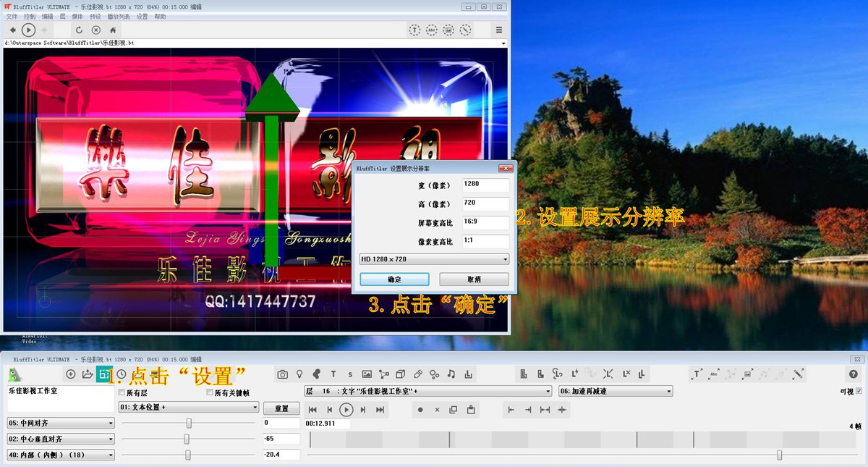Screen dimensions: 868x467
Task: Click the first property slider beside value 0
Action: (190, 423)
